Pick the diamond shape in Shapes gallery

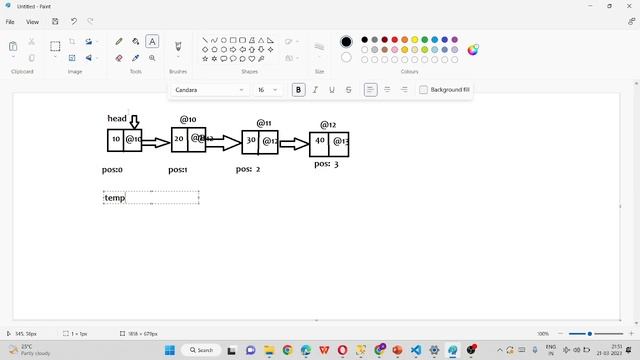click(205, 49)
